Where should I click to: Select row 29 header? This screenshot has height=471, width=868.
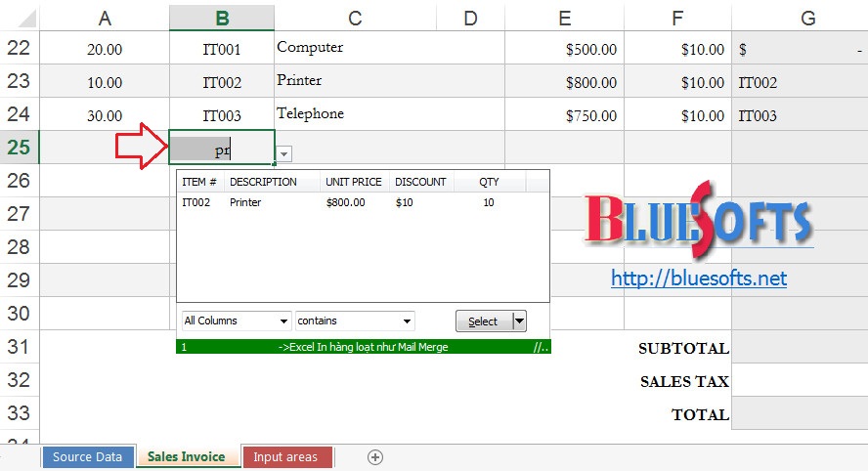pos(19,280)
